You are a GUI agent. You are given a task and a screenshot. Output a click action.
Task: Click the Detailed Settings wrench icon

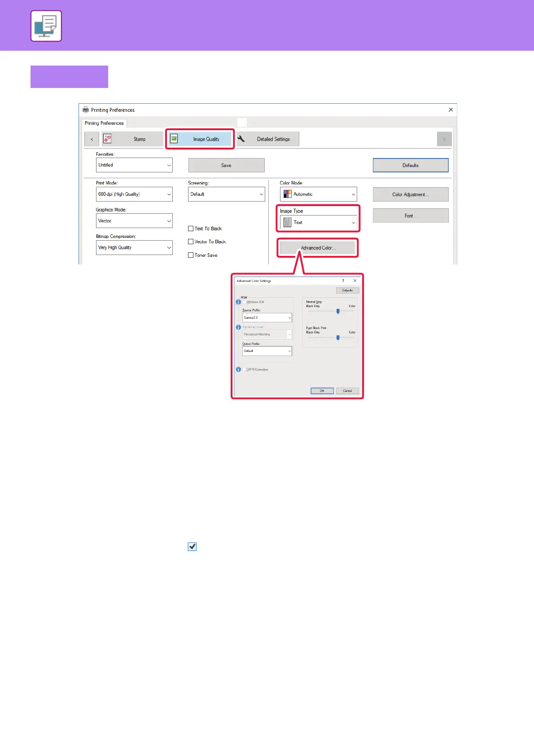pos(241,139)
